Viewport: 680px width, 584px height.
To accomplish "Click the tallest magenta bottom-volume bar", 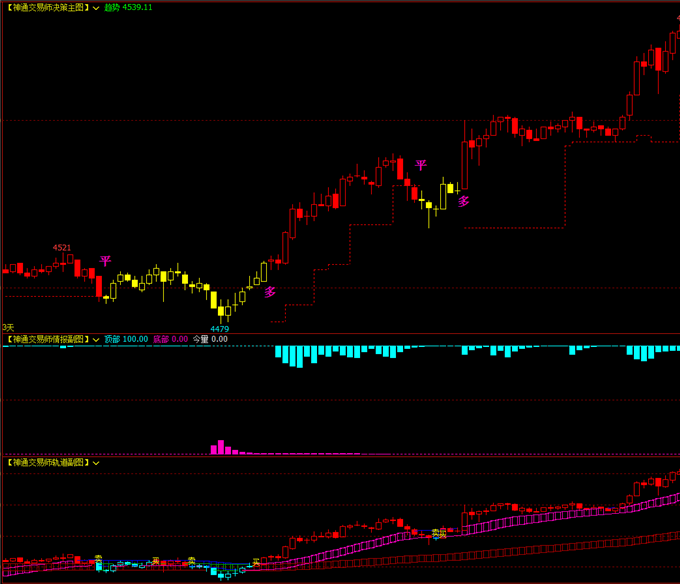I will pyautogui.click(x=221, y=447).
